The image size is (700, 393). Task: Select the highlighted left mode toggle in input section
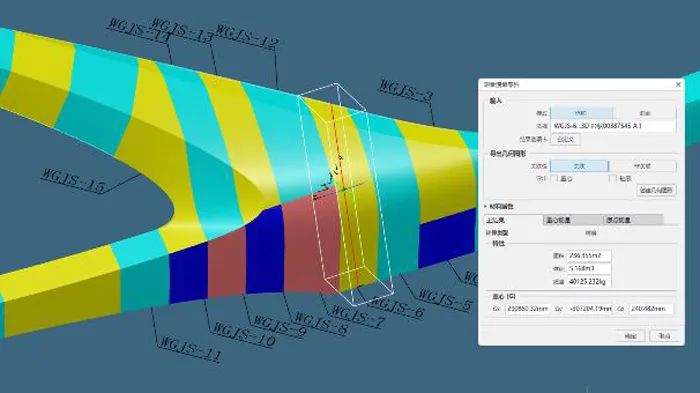pyautogui.click(x=581, y=113)
